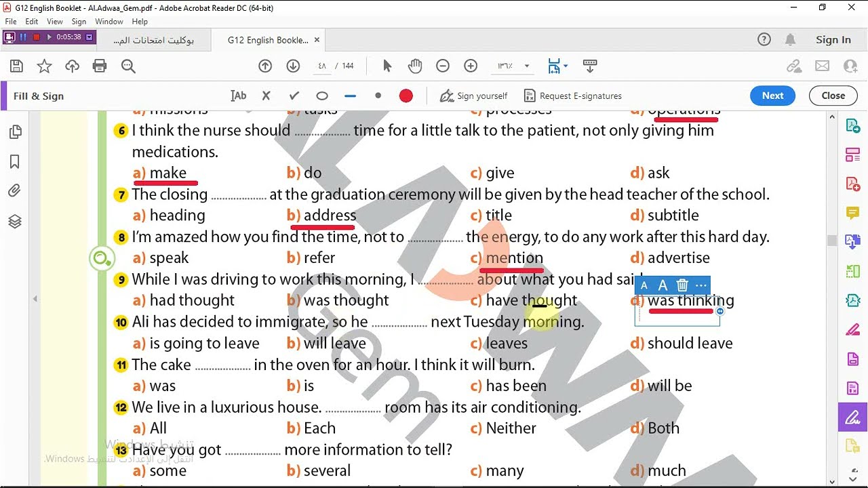Open layers panel icon
868x488 pixels.
coord(15,222)
